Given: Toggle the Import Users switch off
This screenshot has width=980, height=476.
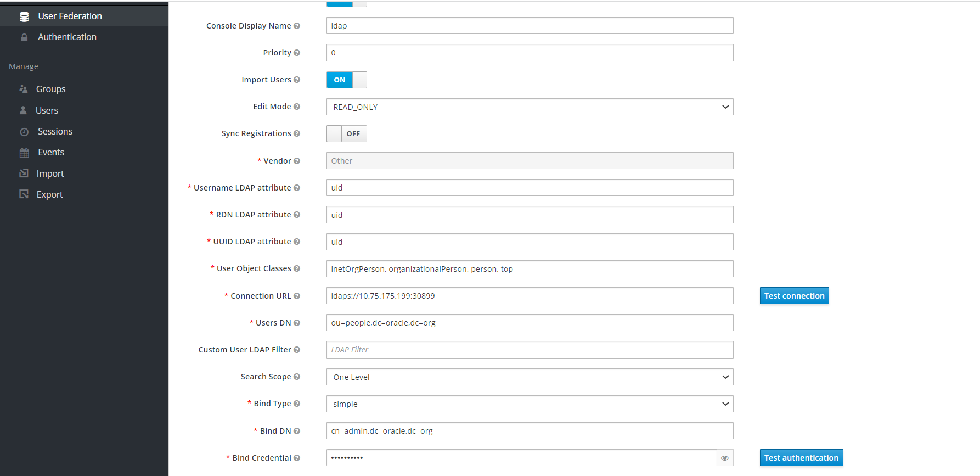Looking at the screenshot, I should pos(347,80).
